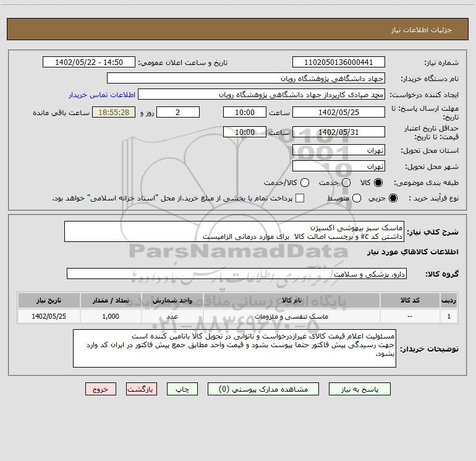476x461 pixels.
Task: Click the ردیف column header
Action: point(449,300)
